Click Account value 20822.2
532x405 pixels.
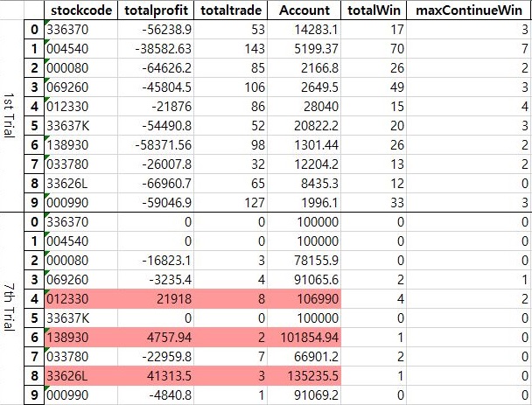click(x=304, y=126)
